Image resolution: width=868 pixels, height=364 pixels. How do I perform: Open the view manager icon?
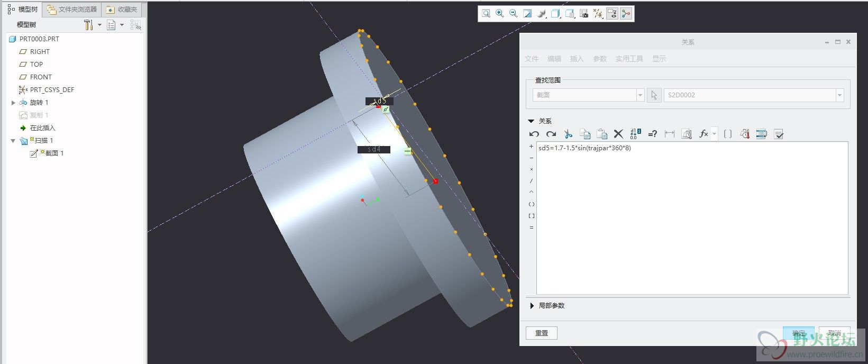[570, 14]
